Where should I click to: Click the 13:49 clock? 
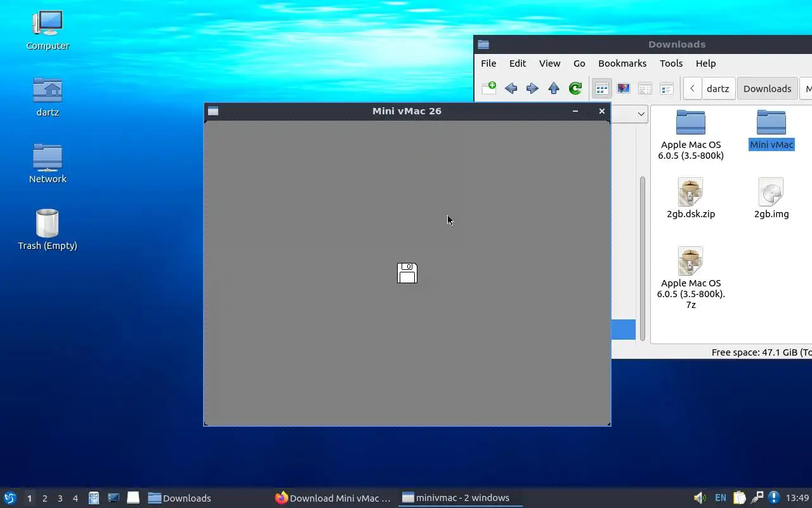(797, 498)
